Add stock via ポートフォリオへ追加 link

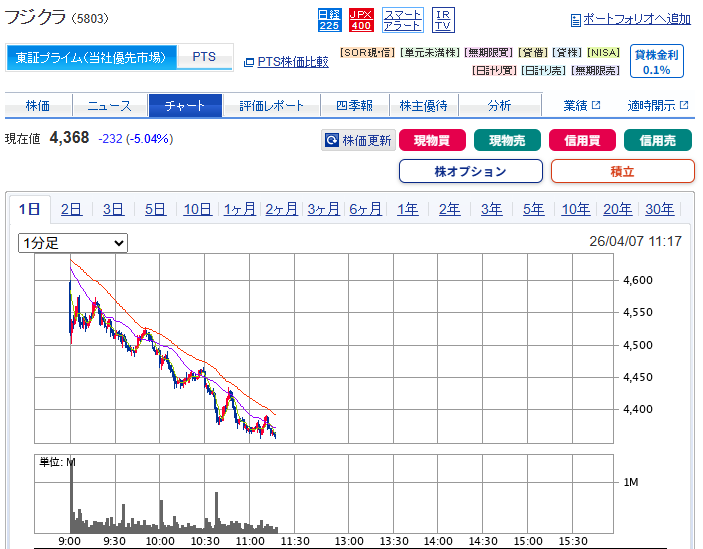637,19
